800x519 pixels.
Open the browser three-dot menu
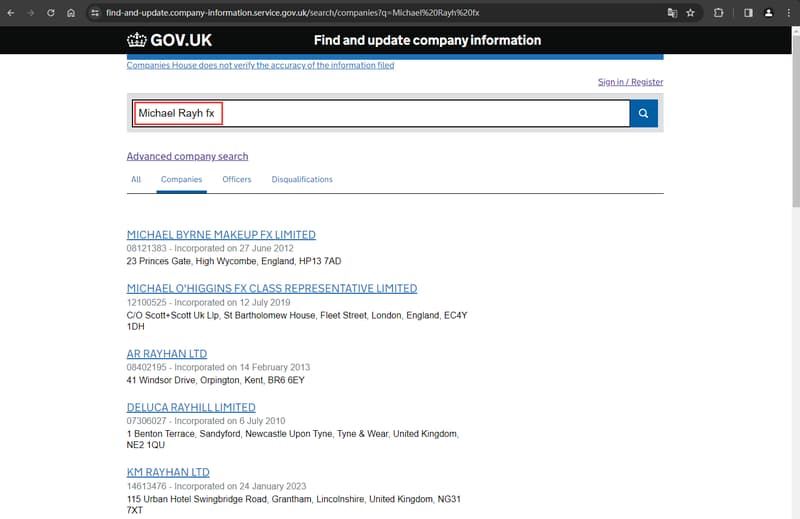point(789,13)
